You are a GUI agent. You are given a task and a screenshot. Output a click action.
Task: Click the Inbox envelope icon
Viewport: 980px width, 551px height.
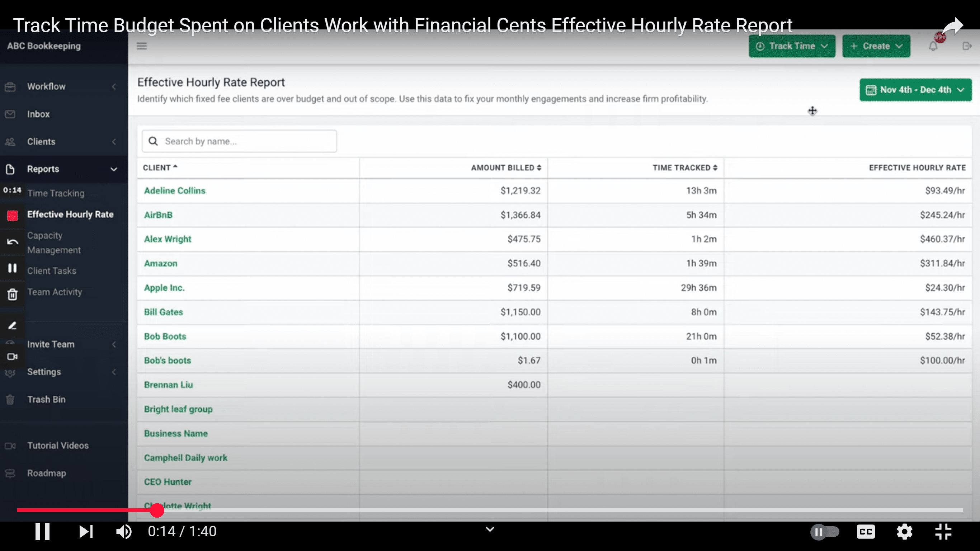pos(10,114)
